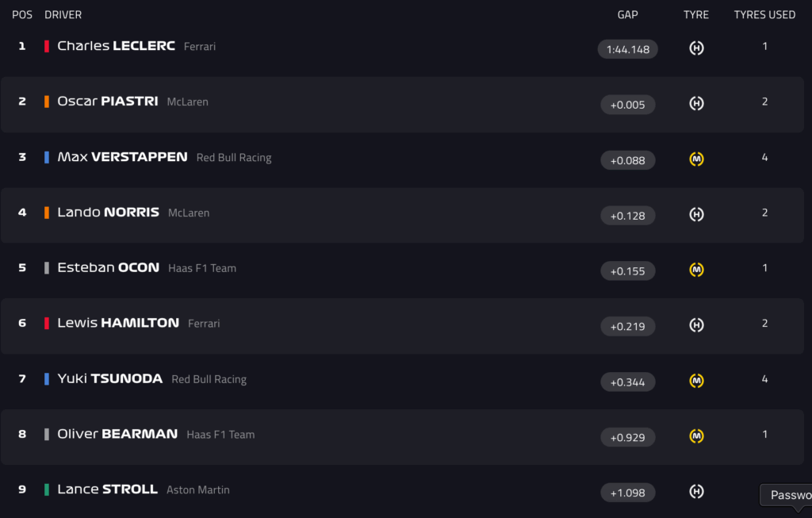Click Bearman's medium tyre icon
Image resolution: width=812 pixels, height=518 pixels.
[x=696, y=436]
